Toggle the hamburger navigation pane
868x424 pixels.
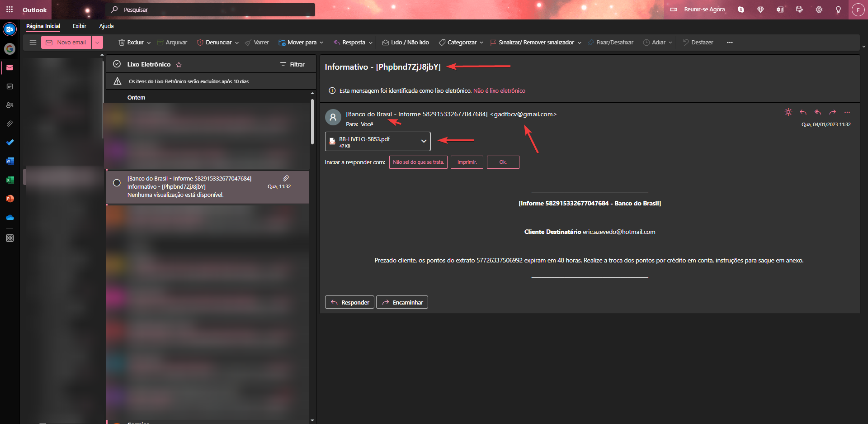click(x=33, y=42)
